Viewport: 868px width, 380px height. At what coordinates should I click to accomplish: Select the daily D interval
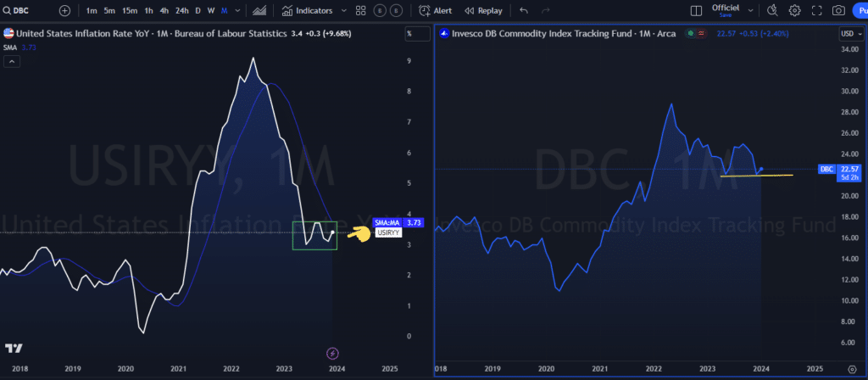coord(198,10)
